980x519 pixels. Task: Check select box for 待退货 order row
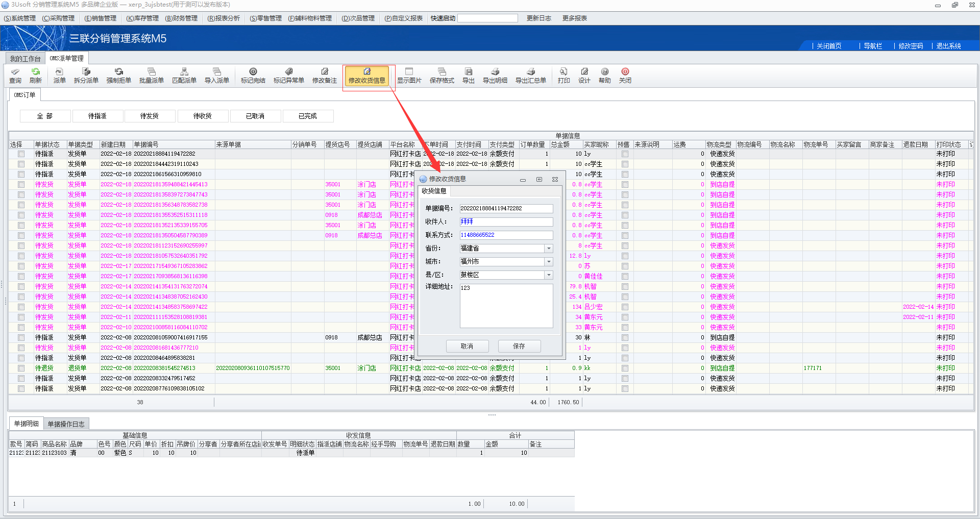(x=21, y=368)
